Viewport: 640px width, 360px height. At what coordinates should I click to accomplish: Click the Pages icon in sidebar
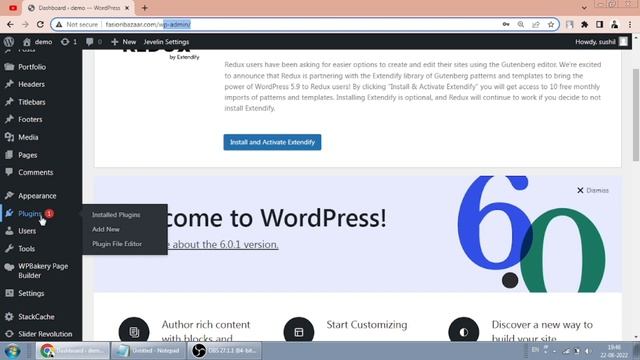(9, 155)
